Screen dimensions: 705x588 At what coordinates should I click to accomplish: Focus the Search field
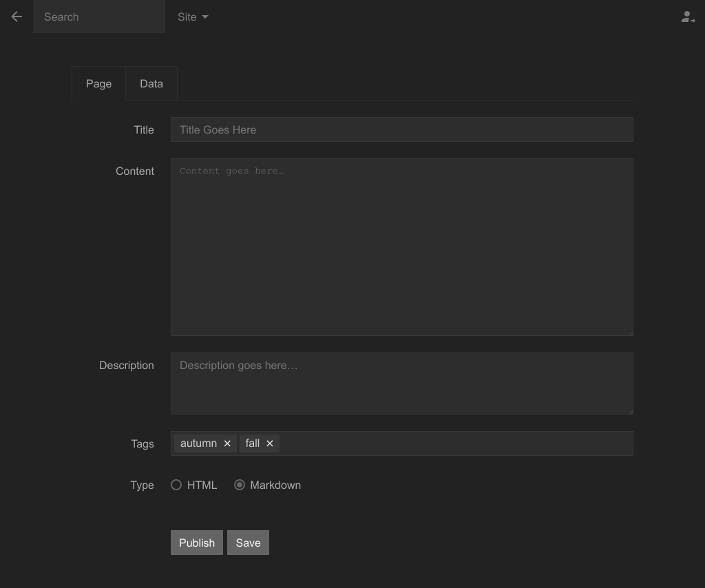coord(99,17)
